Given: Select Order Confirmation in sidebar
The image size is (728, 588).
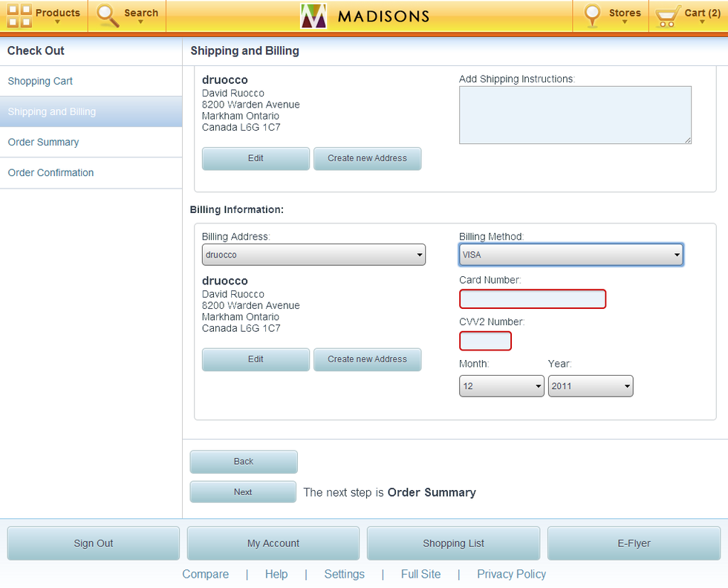Looking at the screenshot, I should [x=51, y=172].
